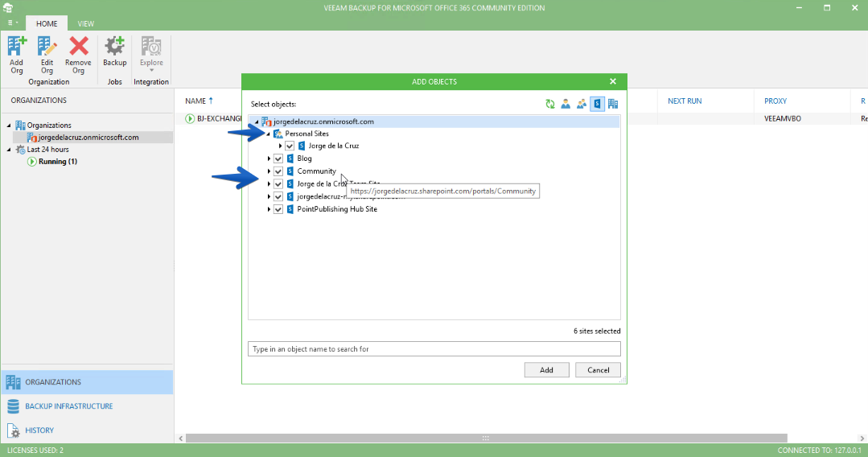
Task: Open the Explore dropdown in ribbon
Action: click(151, 55)
